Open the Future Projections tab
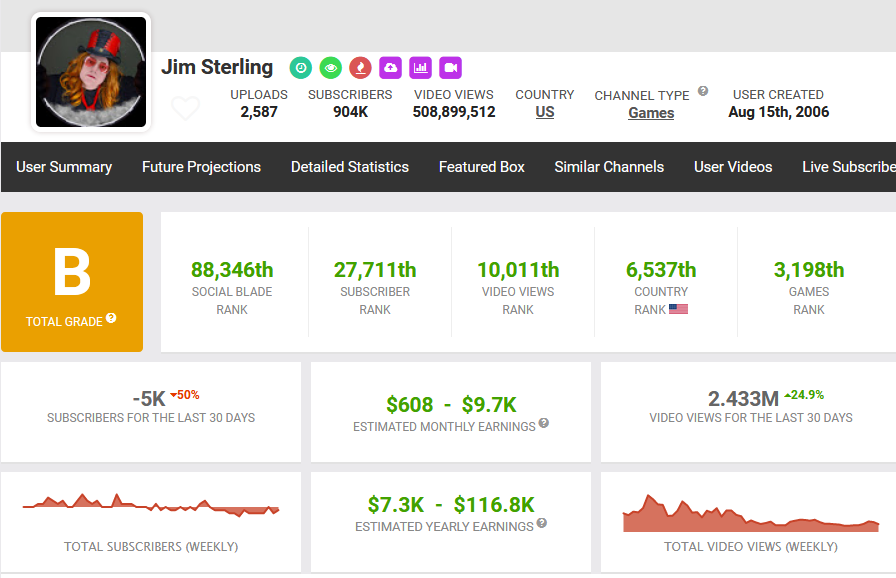 (x=201, y=167)
